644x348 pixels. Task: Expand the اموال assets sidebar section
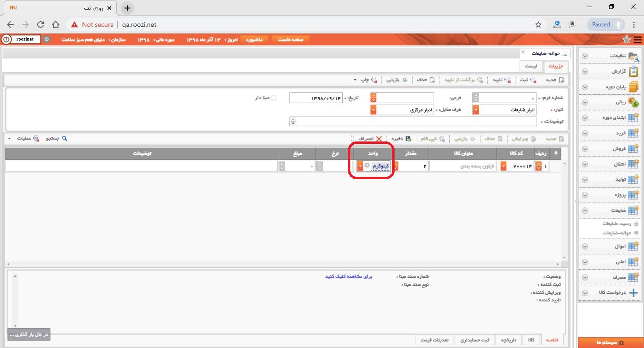pos(585,246)
